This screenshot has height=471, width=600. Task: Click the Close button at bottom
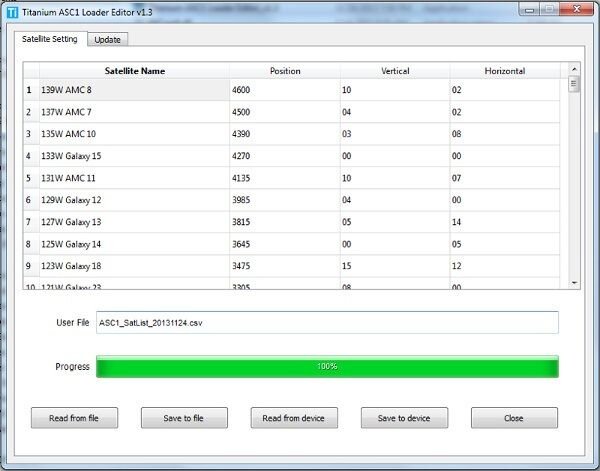(x=514, y=418)
